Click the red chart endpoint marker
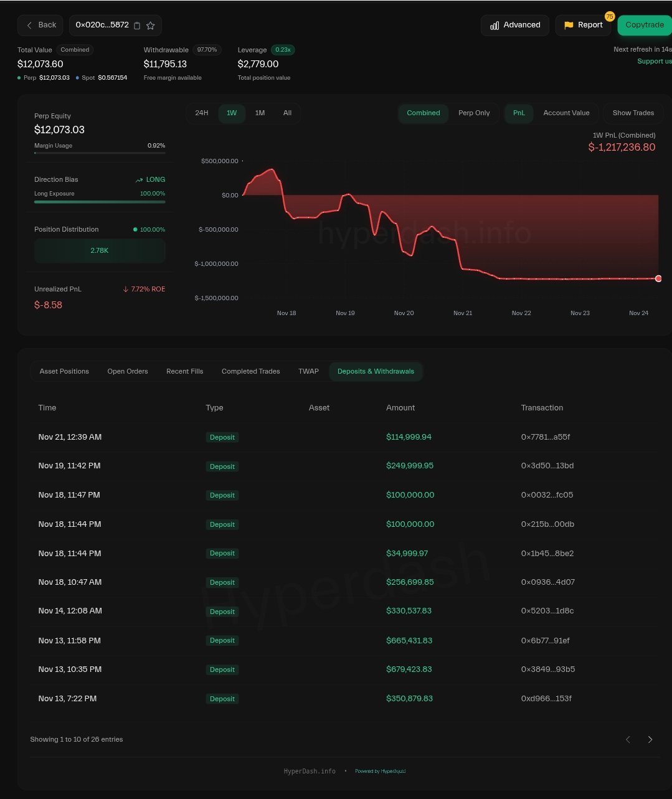 pos(658,278)
